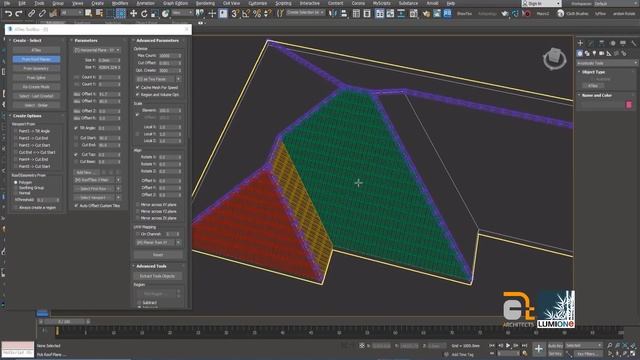Screen dimensions: 640x360
Task: Click the Undo arrow in main toolbar
Action: pyautogui.click(x=8, y=13)
